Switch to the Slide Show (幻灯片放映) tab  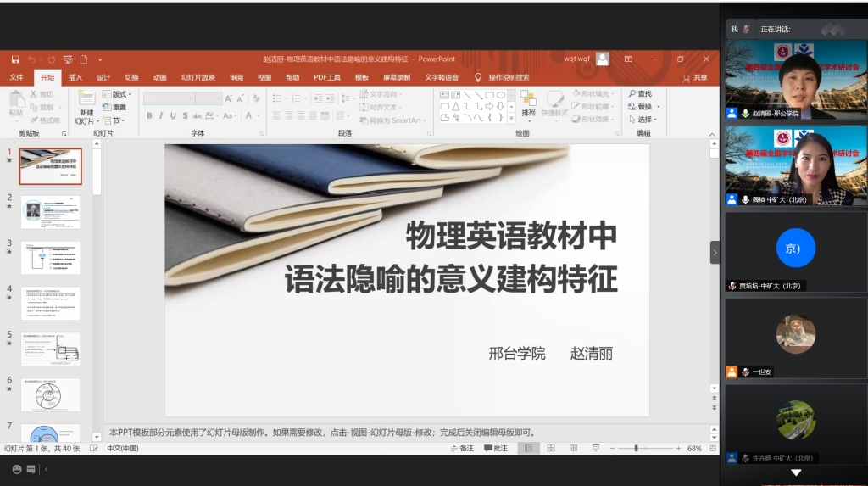coord(198,77)
